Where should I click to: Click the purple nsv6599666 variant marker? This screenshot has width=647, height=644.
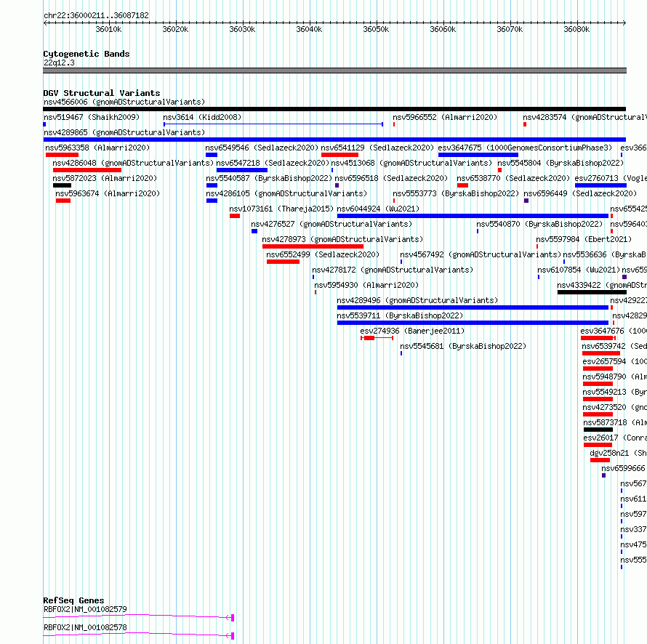pos(603,475)
